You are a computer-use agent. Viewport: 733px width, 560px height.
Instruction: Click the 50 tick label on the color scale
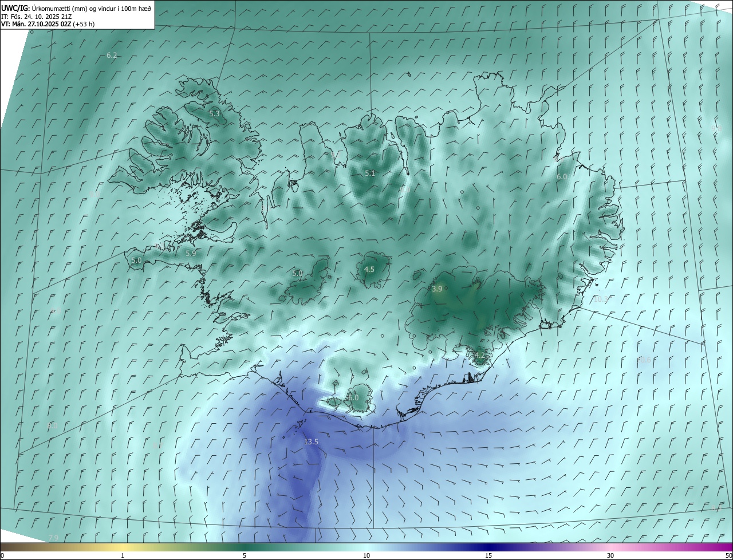click(728, 555)
